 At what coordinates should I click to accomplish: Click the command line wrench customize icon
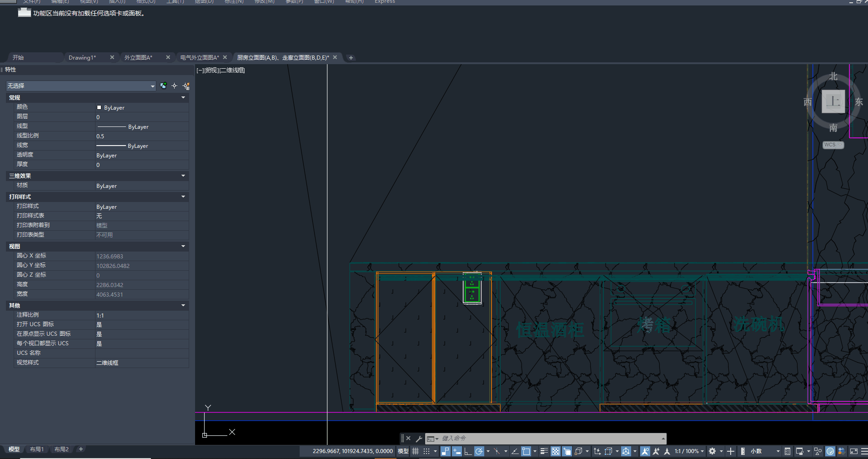click(x=419, y=439)
